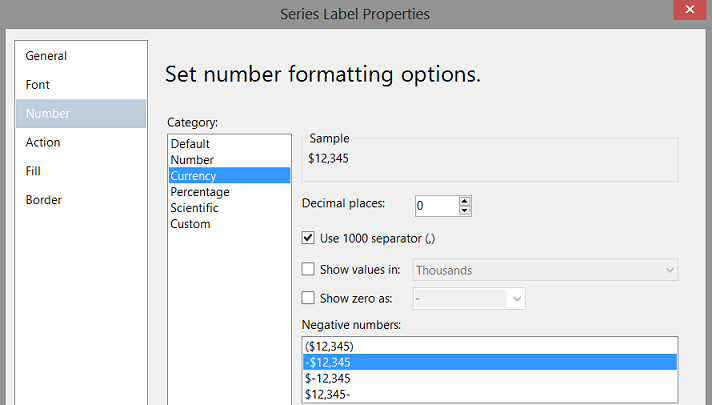Pick the Percentage category
The image size is (712, 405).
click(x=200, y=192)
